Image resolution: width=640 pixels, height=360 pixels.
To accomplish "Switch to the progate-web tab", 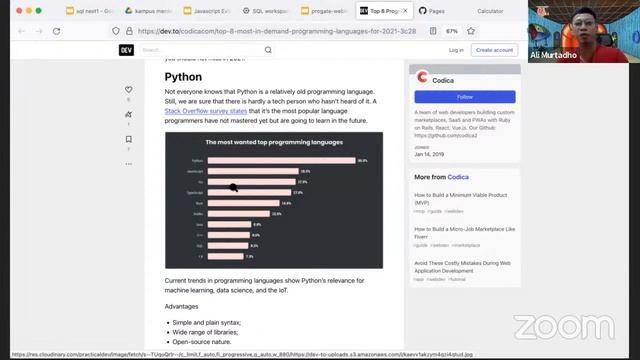I will point(324,11).
